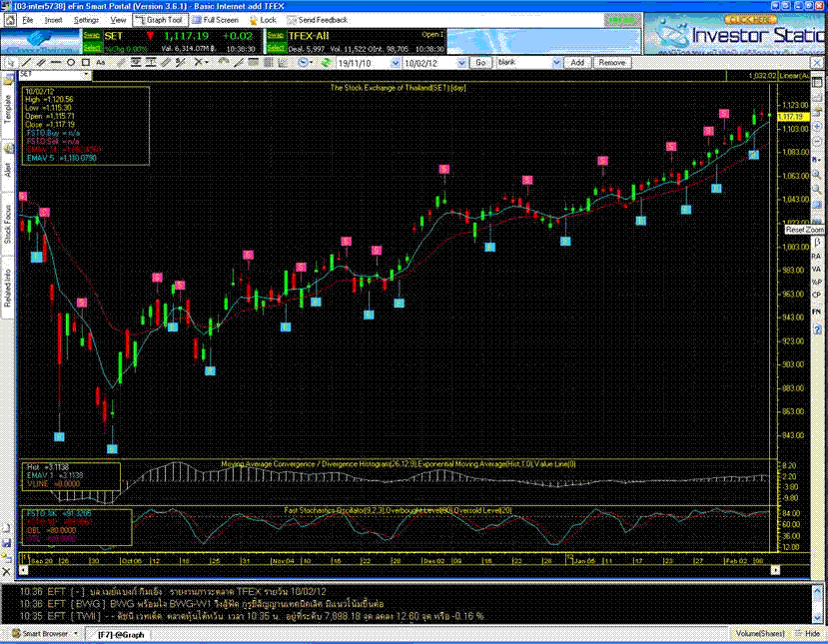Click the RA sidebar icon
Viewport: 828px width, 644px height.
(x=816, y=256)
